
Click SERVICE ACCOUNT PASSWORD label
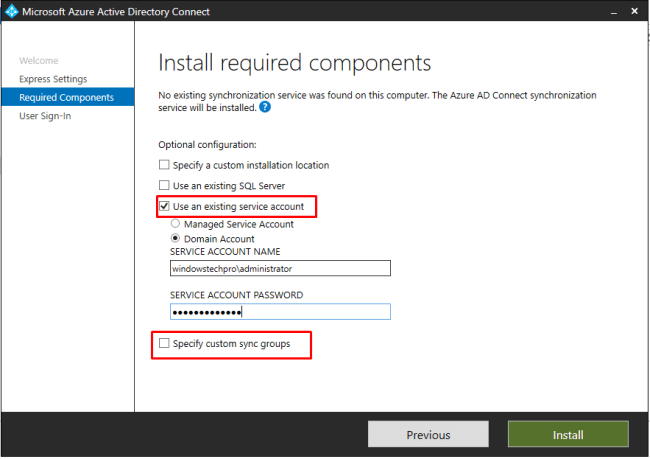coord(237,295)
